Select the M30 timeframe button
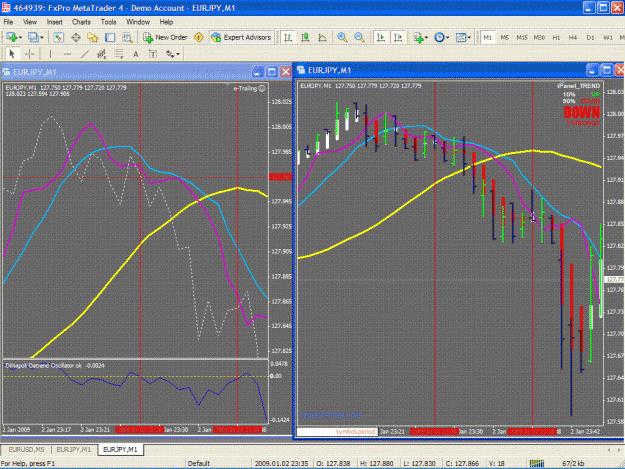 [539, 37]
